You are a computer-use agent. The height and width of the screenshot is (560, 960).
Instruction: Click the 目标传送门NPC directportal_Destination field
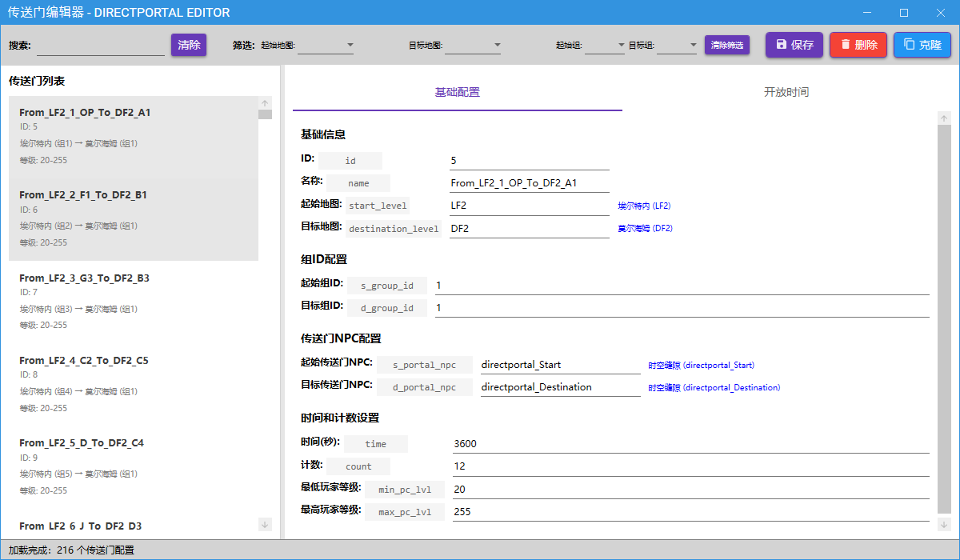click(560, 387)
